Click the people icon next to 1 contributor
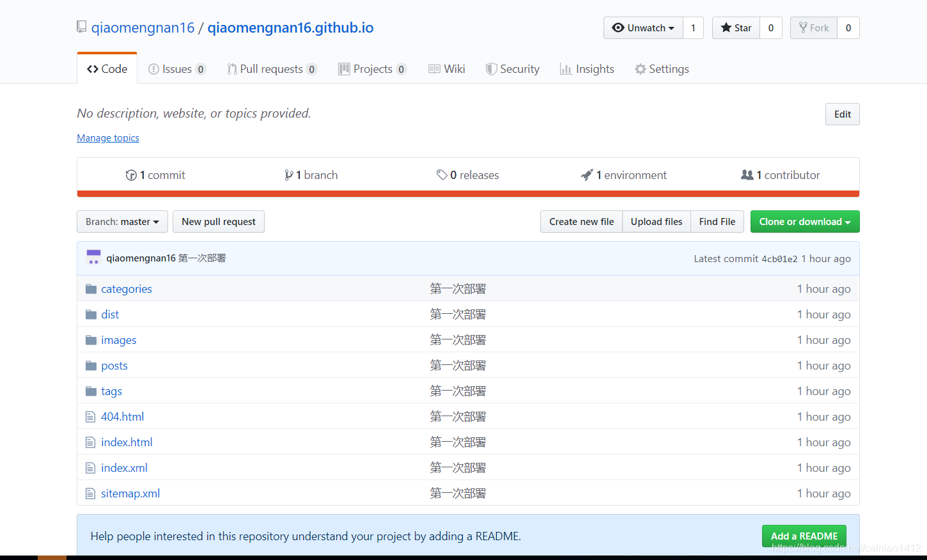This screenshot has height=560, width=927. coord(747,175)
